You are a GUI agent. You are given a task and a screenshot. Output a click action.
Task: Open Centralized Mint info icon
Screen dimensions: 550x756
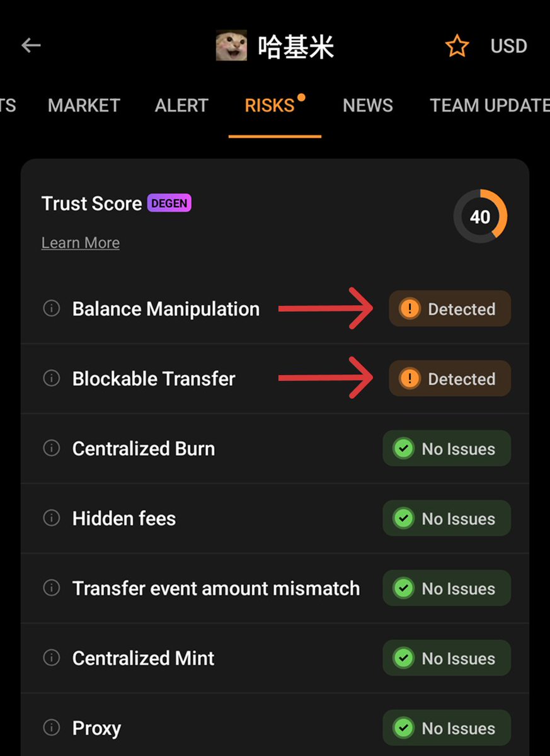point(51,658)
